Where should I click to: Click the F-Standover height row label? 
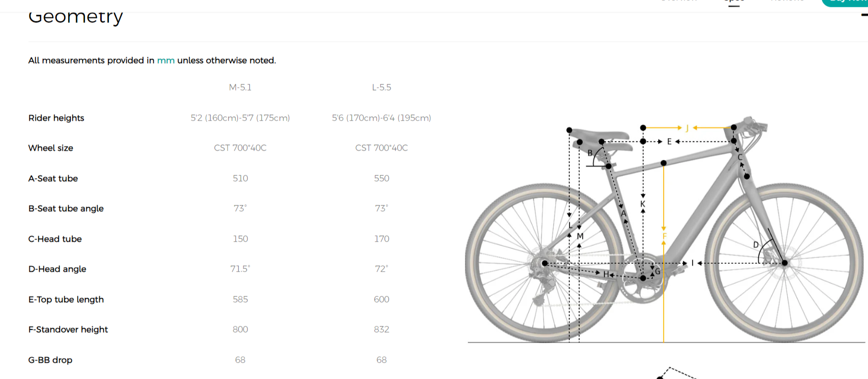click(68, 330)
